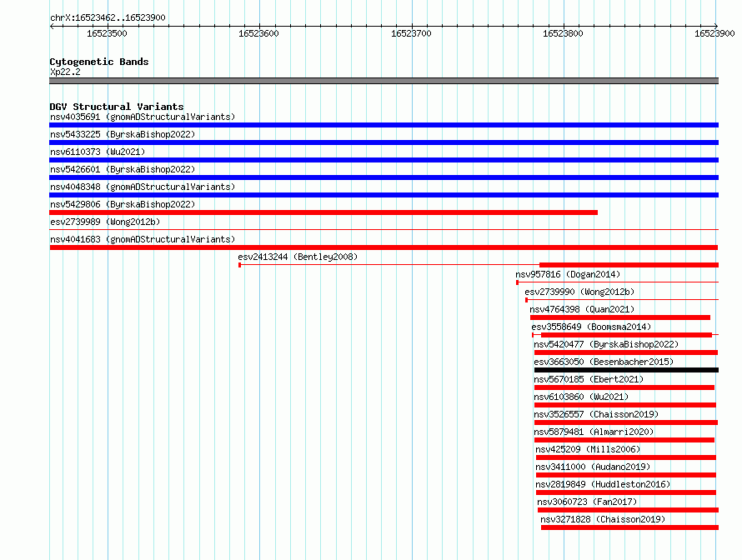The height and width of the screenshot is (560, 742).
Task: Select esv3558649 (Boomsma2014) label
Action: click(591, 327)
